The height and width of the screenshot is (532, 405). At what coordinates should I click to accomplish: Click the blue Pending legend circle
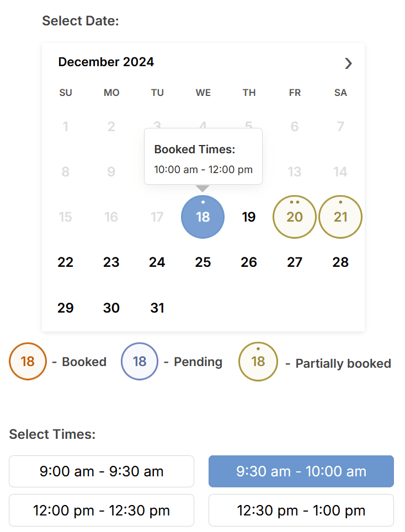[140, 361]
